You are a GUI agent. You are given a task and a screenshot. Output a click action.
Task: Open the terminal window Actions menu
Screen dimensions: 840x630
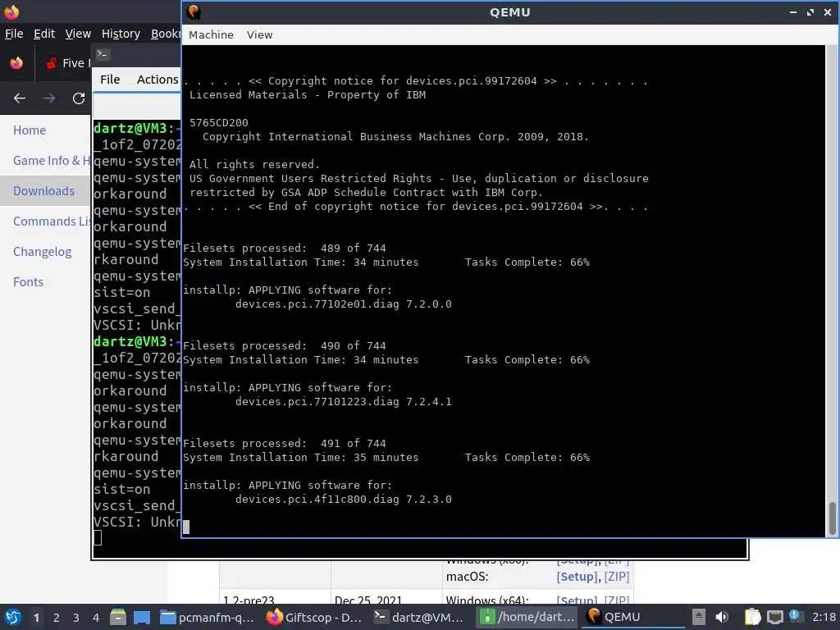[x=157, y=80]
